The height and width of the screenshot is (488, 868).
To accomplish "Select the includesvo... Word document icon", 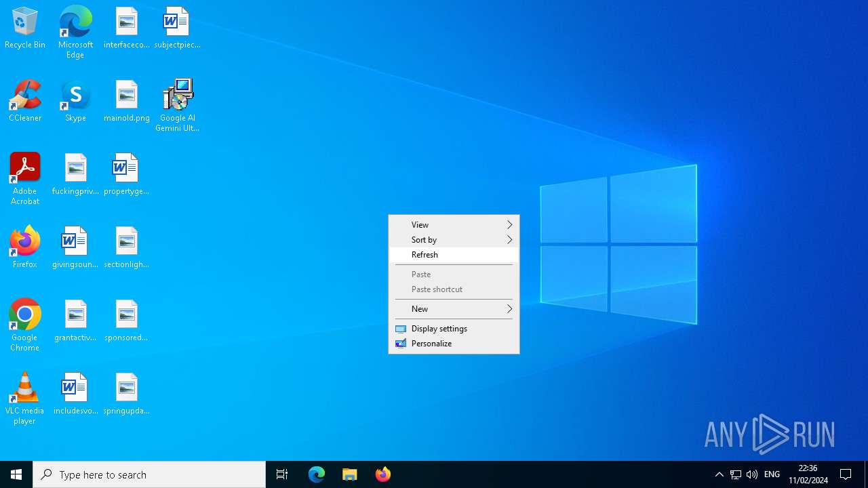I will (x=75, y=394).
